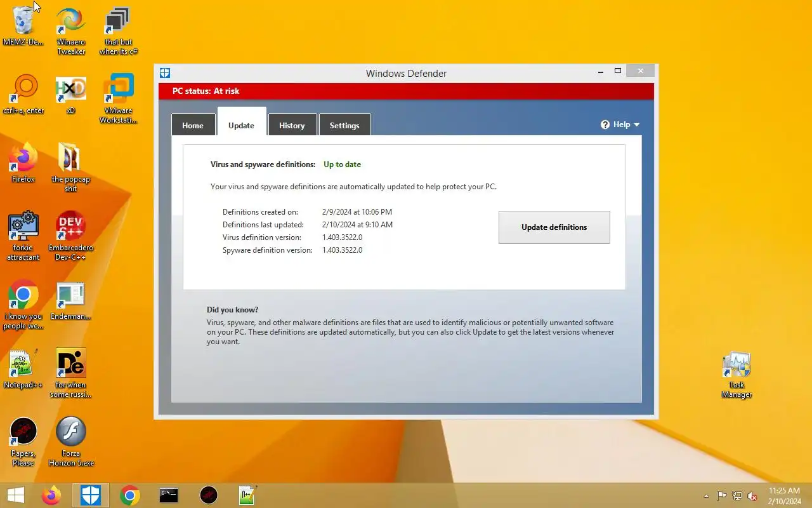Image resolution: width=812 pixels, height=508 pixels.
Task: Click the Help question mark icon
Action: click(605, 124)
